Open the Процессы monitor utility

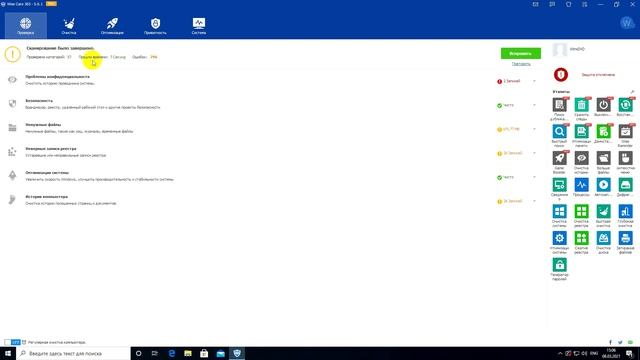coord(582,184)
